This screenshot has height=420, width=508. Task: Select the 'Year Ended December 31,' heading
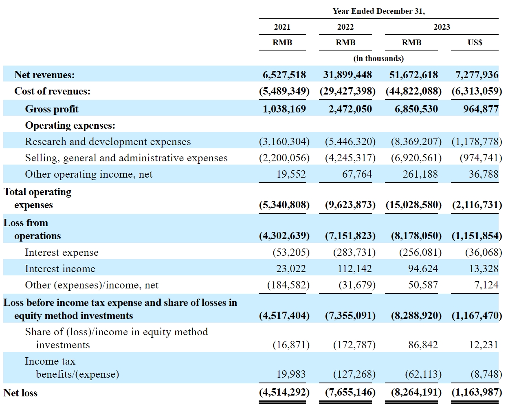click(x=378, y=11)
